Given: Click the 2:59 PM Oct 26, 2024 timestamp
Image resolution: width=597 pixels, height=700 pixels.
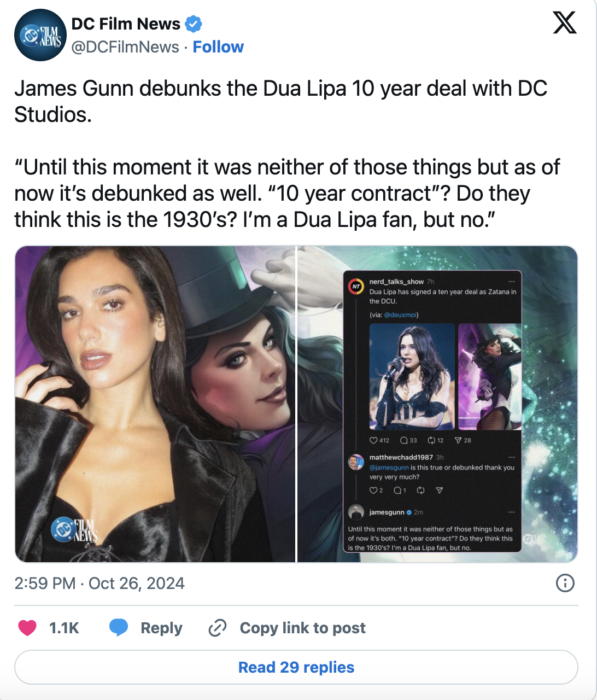Looking at the screenshot, I should coord(99,584).
